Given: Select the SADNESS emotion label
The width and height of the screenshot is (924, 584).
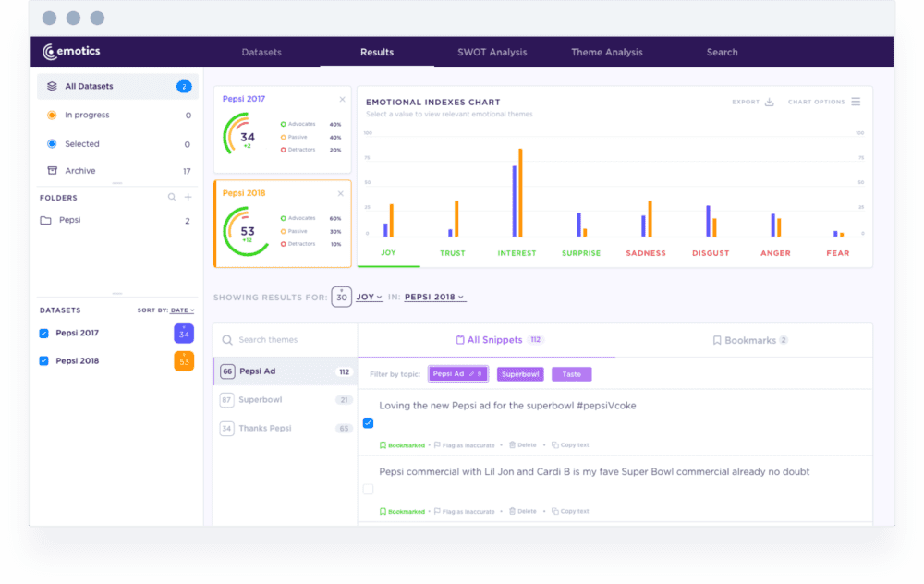Looking at the screenshot, I should pos(646,253).
